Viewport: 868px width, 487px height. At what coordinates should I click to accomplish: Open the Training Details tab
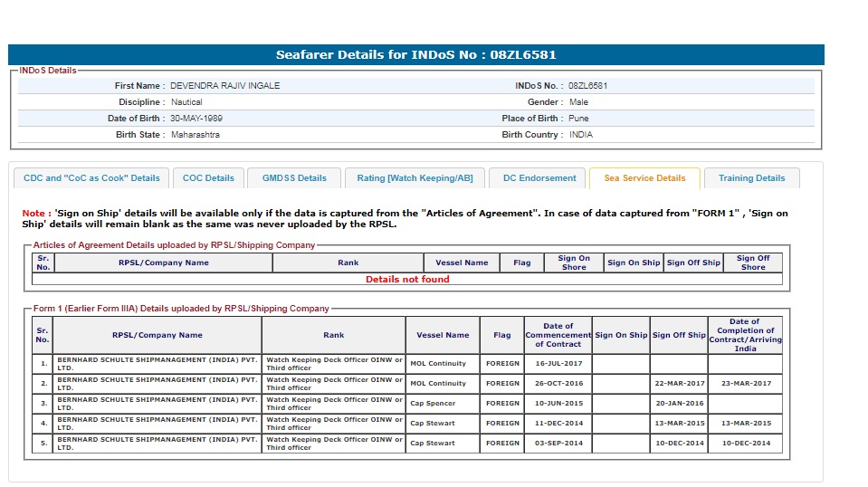pos(751,178)
